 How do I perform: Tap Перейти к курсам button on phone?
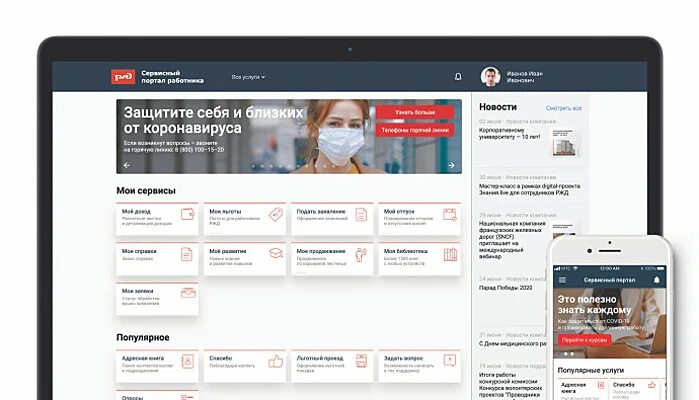point(584,340)
